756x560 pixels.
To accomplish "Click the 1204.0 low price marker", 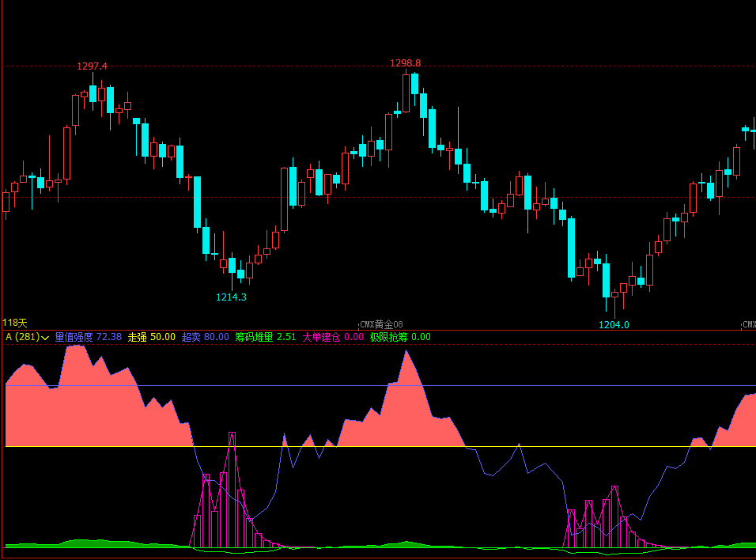I will click(614, 324).
